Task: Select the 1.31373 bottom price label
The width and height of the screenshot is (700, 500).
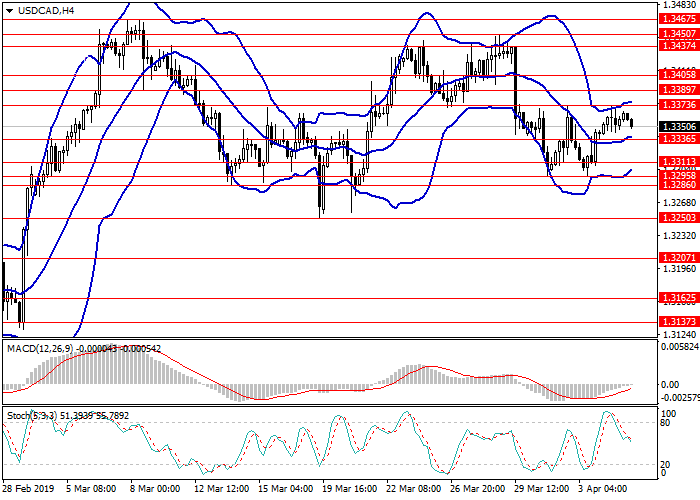Action: coord(679,321)
